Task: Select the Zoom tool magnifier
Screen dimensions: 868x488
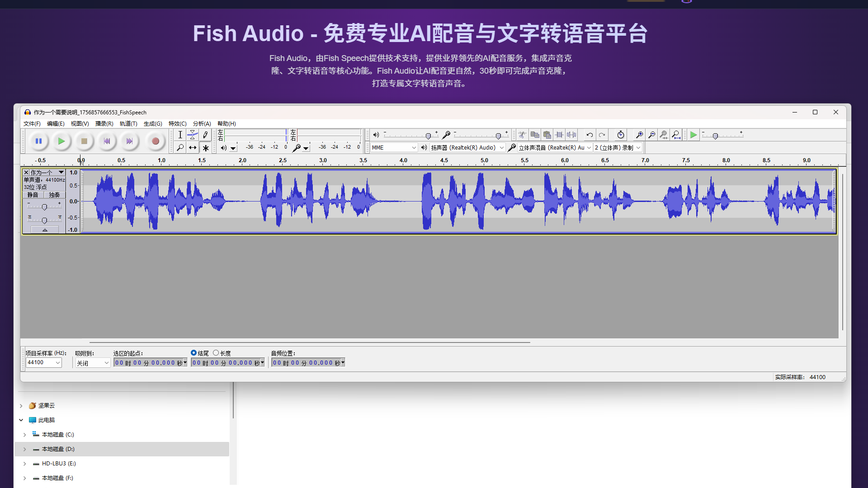Action: point(180,147)
